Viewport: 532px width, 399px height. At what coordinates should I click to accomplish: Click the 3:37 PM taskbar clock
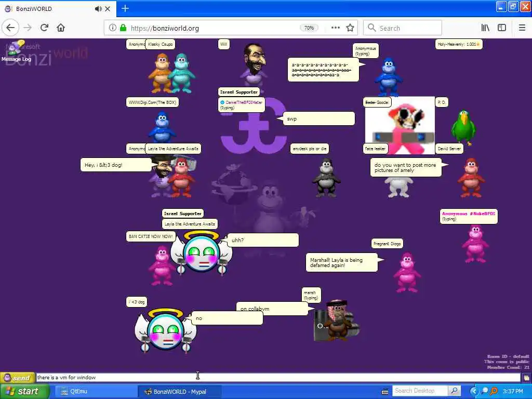[x=513, y=392]
